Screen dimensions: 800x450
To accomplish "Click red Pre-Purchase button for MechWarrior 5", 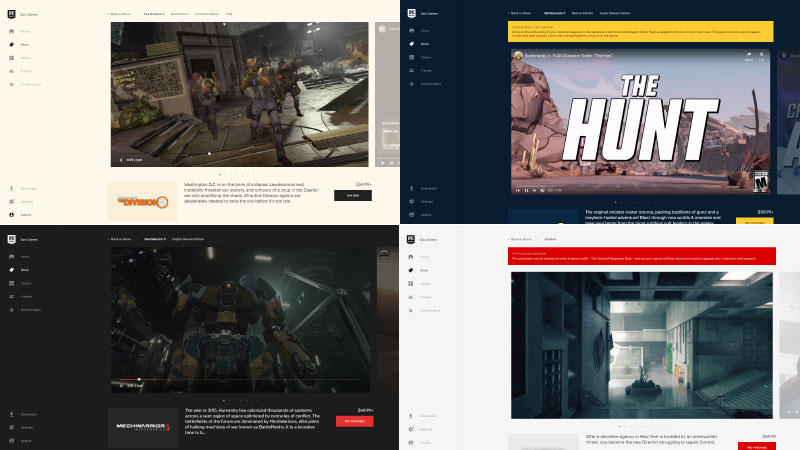I will click(x=355, y=421).
